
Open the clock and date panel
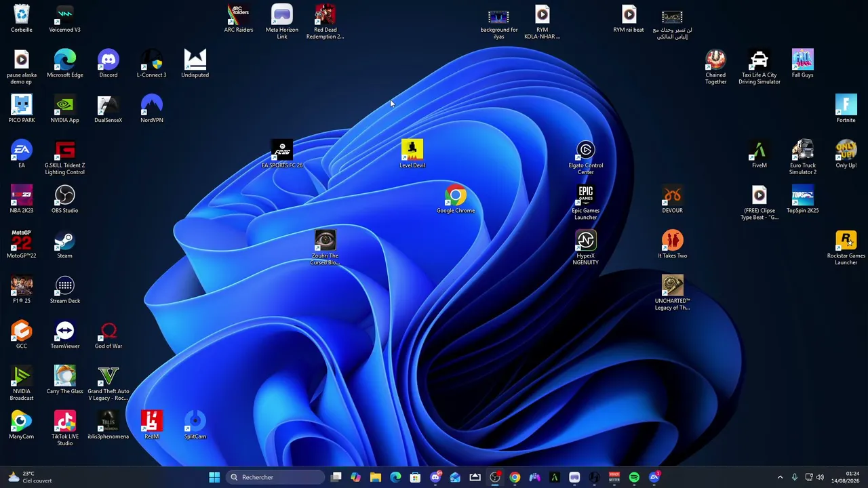pos(845,477)
